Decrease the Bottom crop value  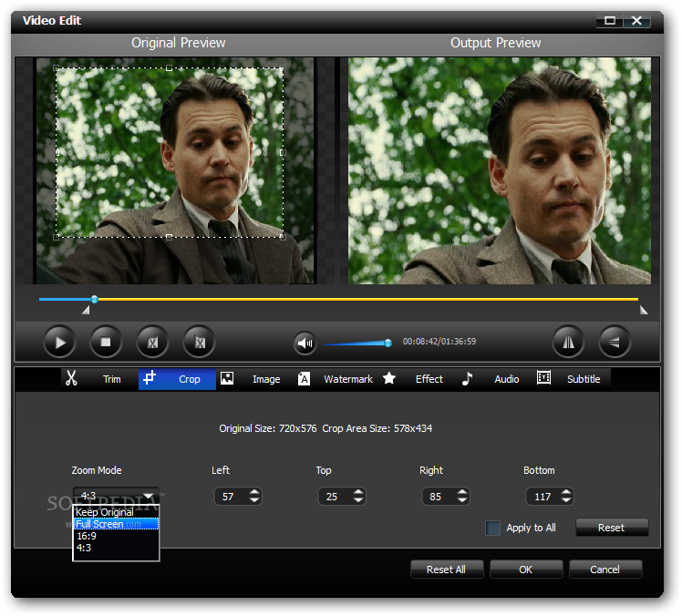tap(566, 500)
